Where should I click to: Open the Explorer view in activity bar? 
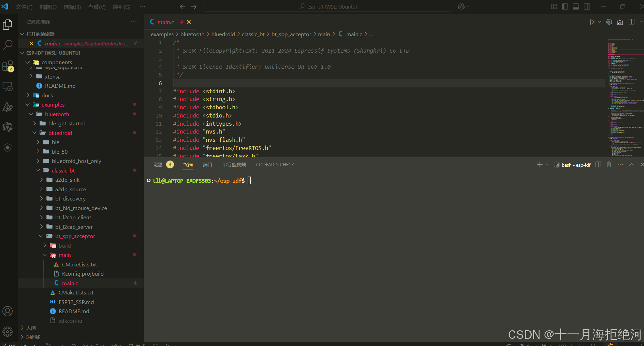pos(8,25)
